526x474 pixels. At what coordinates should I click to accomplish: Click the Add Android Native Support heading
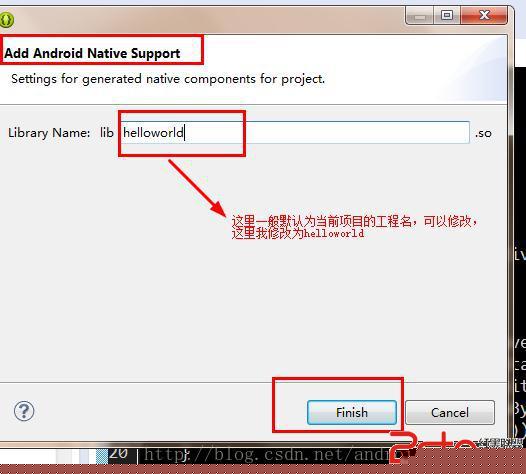click(x=92, y=53)
